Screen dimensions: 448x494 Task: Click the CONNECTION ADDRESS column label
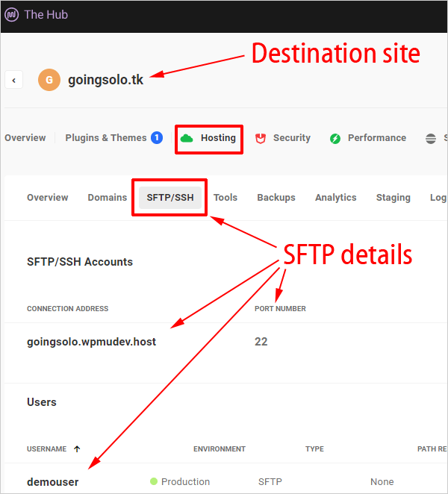[x=67, y=309]
